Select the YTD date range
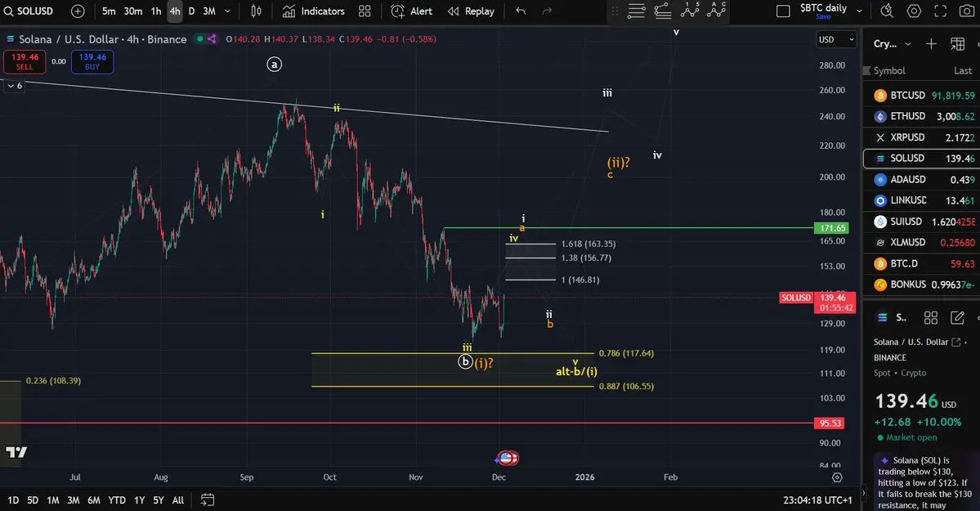Image resolution: width=980 pixels, height=511 pixels. [x=117, y=500]
